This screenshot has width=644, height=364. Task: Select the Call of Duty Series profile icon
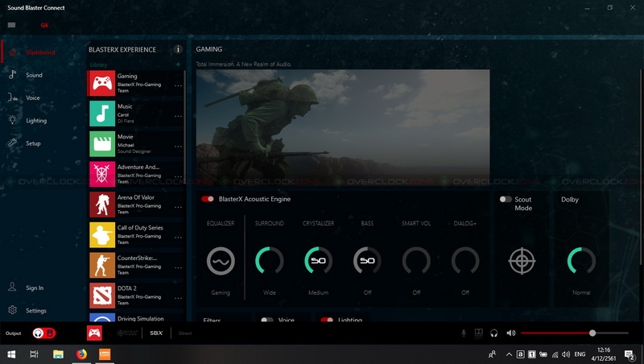point(102,234)
